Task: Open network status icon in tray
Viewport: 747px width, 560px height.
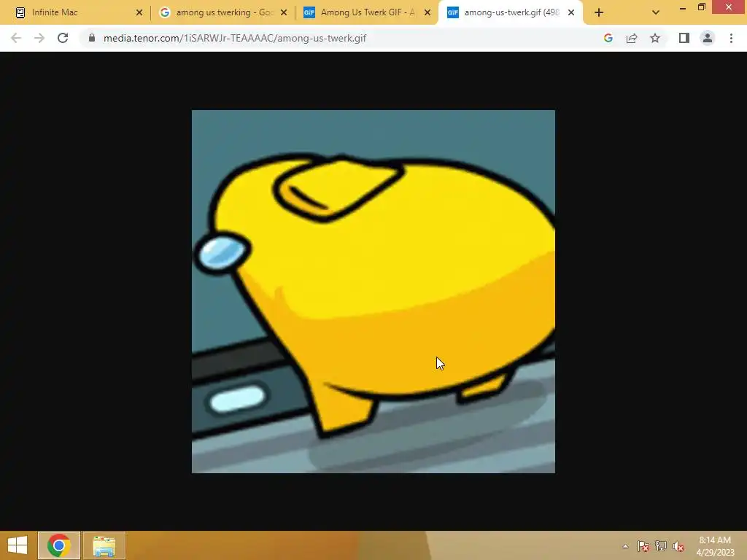Action: (x=661, y=546)
